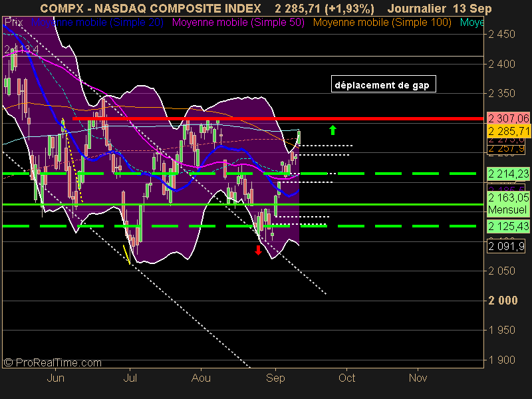This screenshot has width=532, height=399.
Task: Click the green 2 214,23 level label
Action: click(508, 174)
